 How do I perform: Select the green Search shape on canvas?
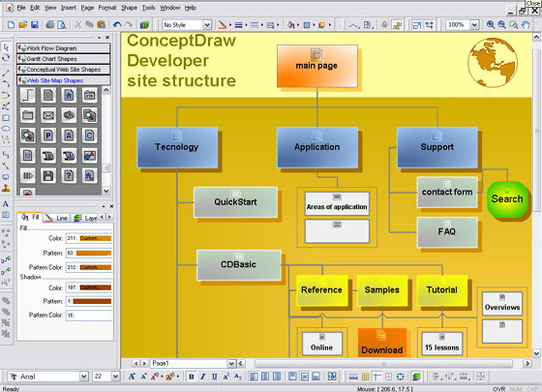click(x=507, y=199)
